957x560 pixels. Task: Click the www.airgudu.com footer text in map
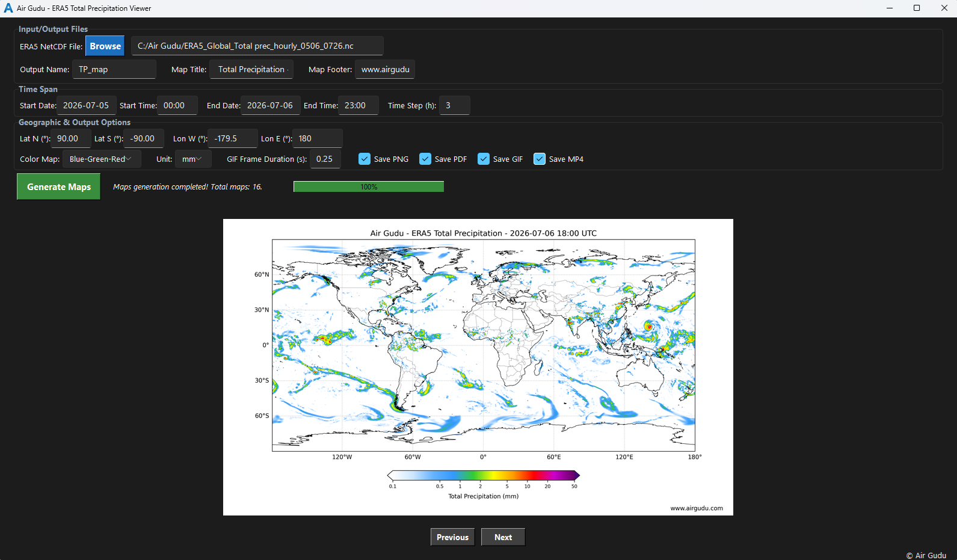coord(697,508)
